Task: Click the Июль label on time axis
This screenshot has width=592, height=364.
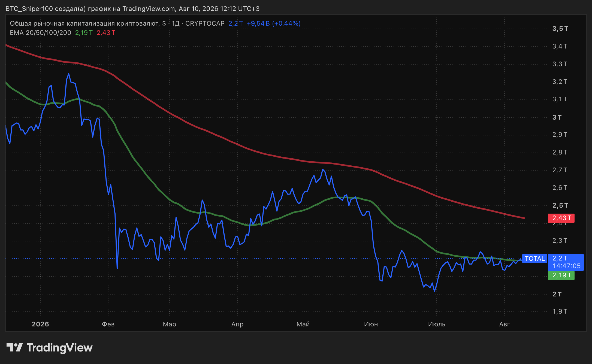Action: (437, 324)
